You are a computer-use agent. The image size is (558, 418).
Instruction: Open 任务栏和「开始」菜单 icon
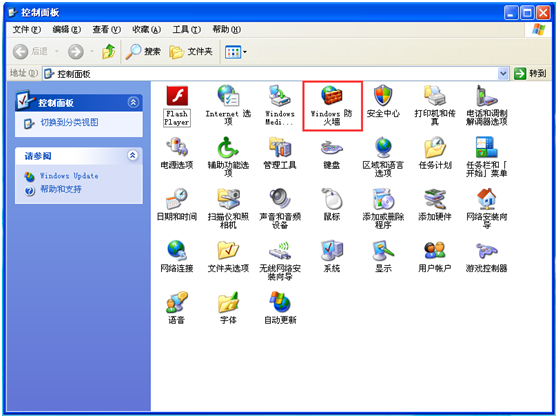pyautogui.click(x=486, y=157)
